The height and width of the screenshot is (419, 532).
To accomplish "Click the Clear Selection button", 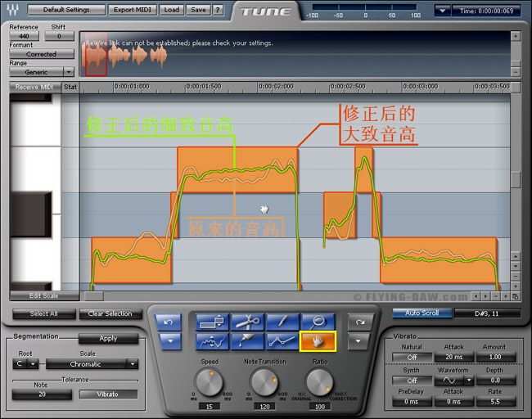I will pos(110,313).
